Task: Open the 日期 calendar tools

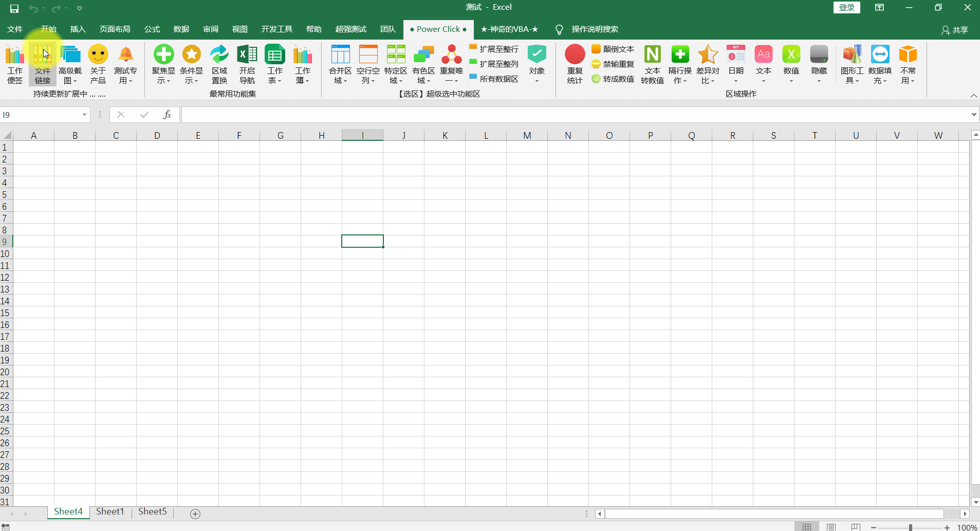Action: pos(736,64)
